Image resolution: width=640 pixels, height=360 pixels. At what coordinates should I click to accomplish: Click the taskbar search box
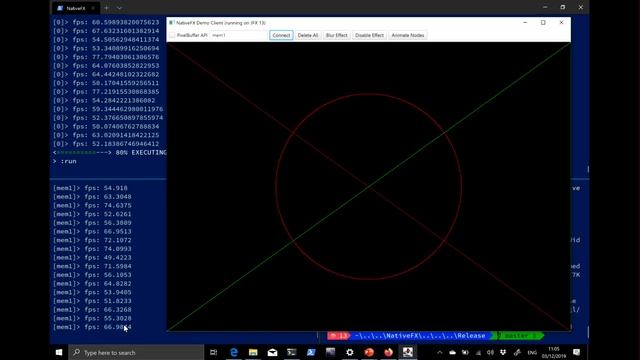click(x=136, y=352)
